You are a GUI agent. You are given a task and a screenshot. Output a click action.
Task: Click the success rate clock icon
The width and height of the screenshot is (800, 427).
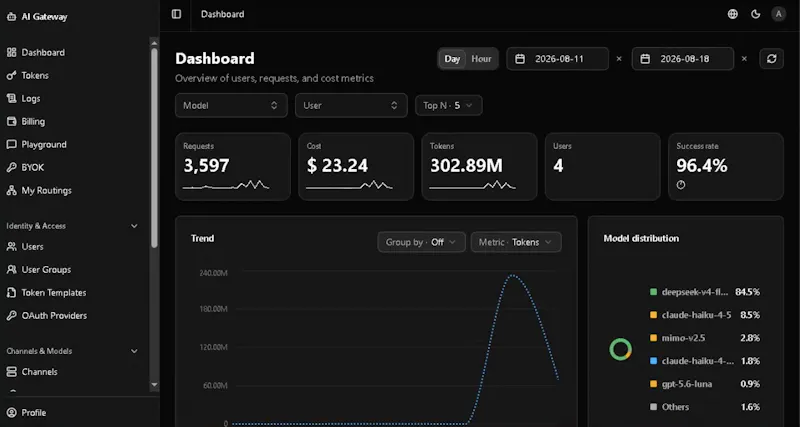(x=681, y=185)
